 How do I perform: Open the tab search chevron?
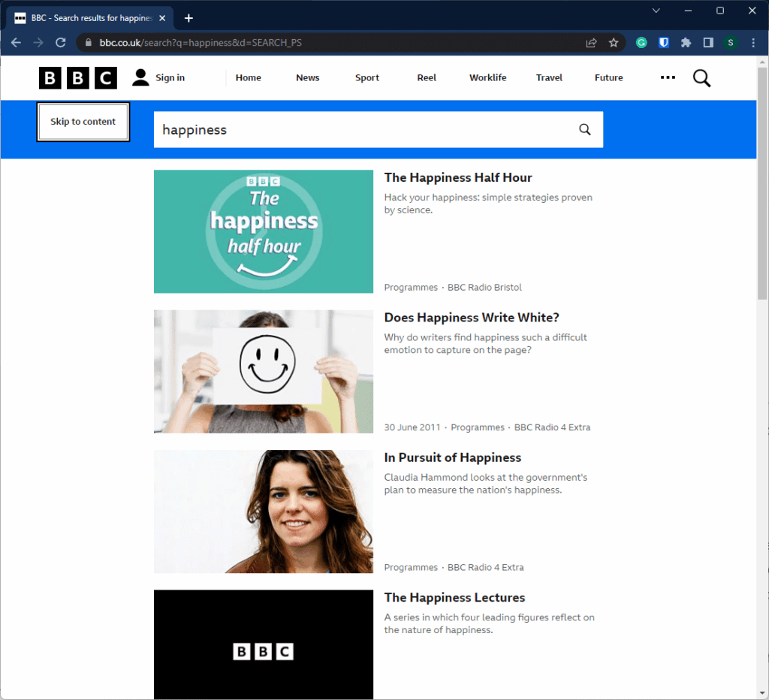click(x=656, y=11)
